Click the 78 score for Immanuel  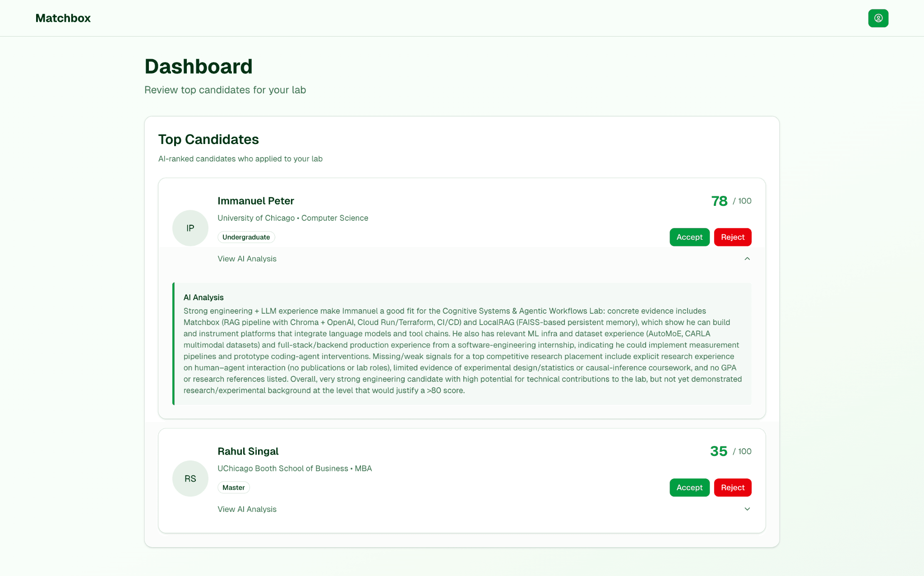point(719,201)
